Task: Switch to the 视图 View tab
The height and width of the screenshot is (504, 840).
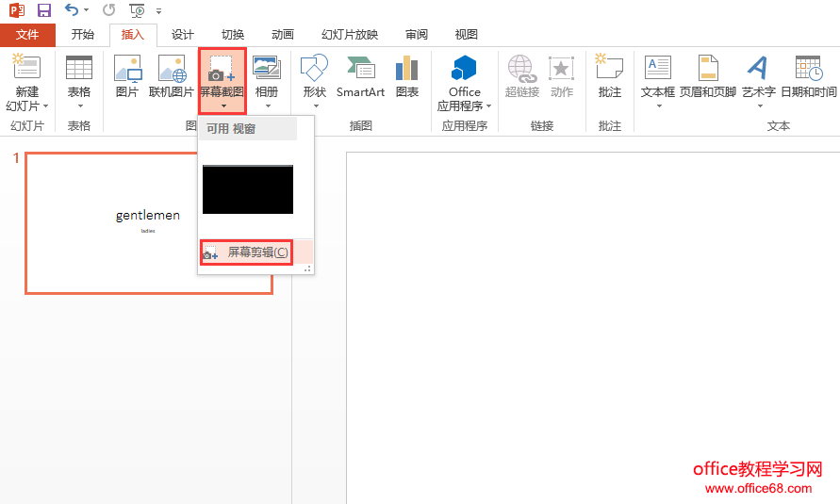Action: (466, 35)
